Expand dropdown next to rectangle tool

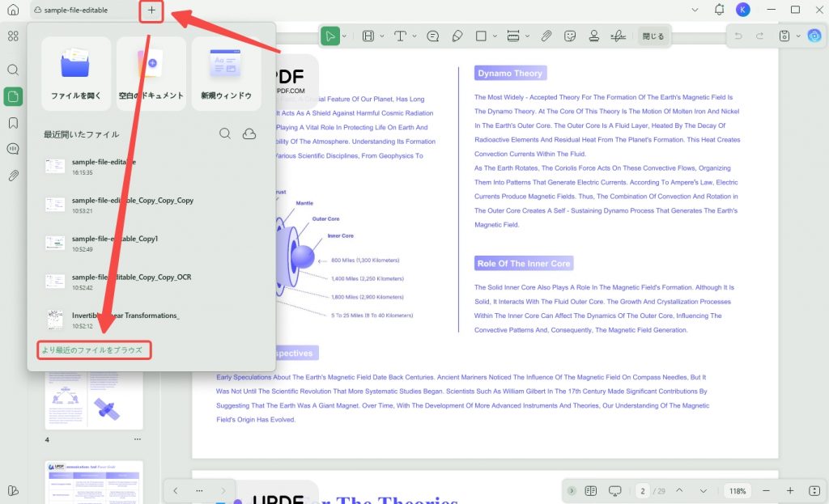495,36
